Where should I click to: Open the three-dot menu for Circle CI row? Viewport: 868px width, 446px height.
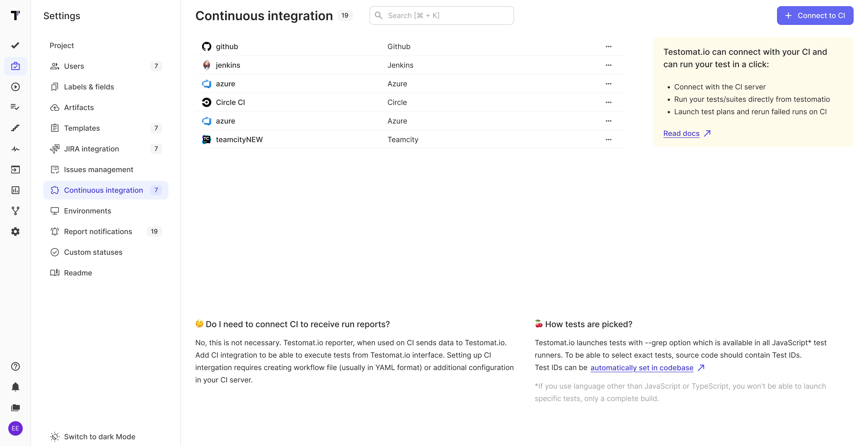608,103
